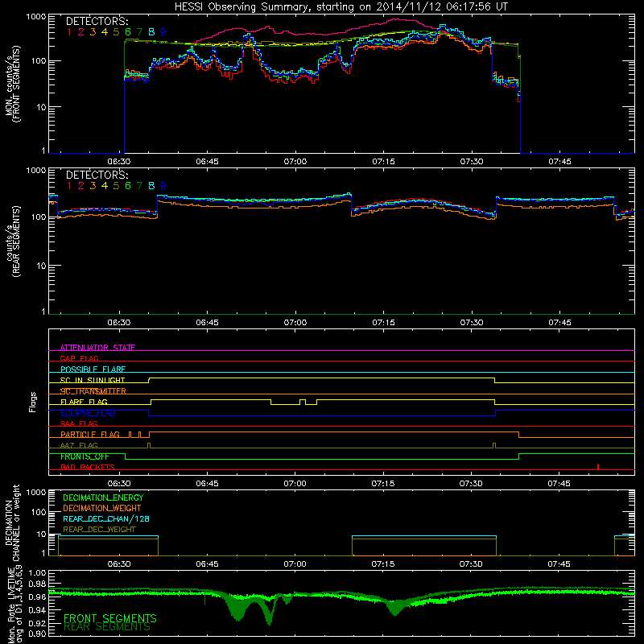The width and height of the screenshot is (644, 644).
Task: Pick red detector number 1 in the rear segments legend
Action: point(69,186)
